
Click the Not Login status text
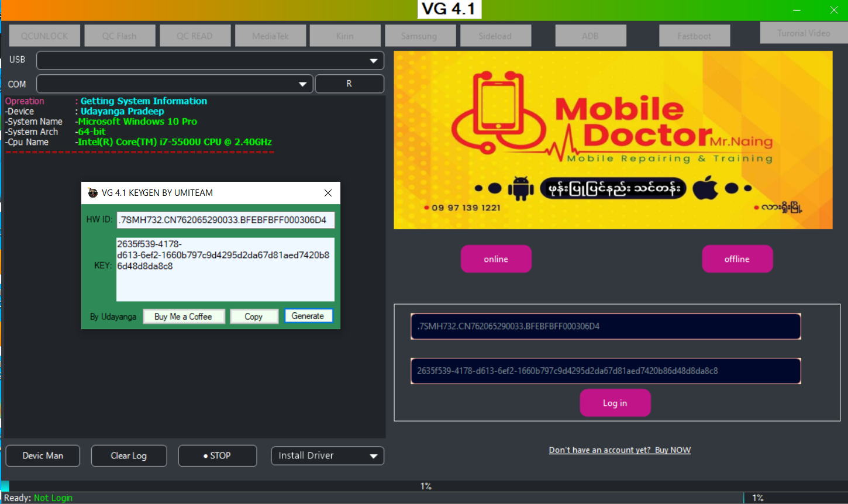pyautogui.click(x=53, y=498)
